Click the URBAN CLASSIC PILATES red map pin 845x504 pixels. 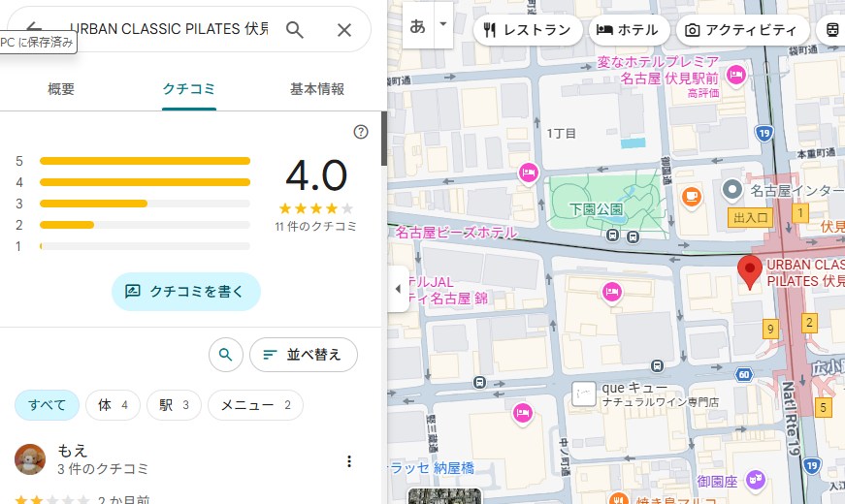(x=750, y=270)
